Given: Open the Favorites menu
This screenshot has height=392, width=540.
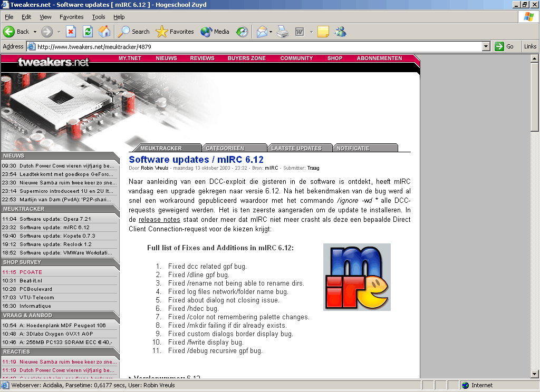Looking at the screenshot, I should click(71, 17).
